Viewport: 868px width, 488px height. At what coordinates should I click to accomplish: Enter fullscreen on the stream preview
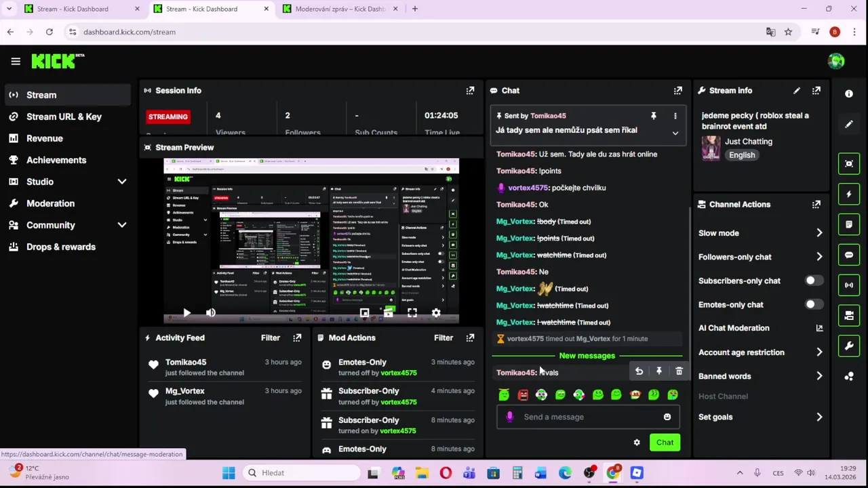412,312
